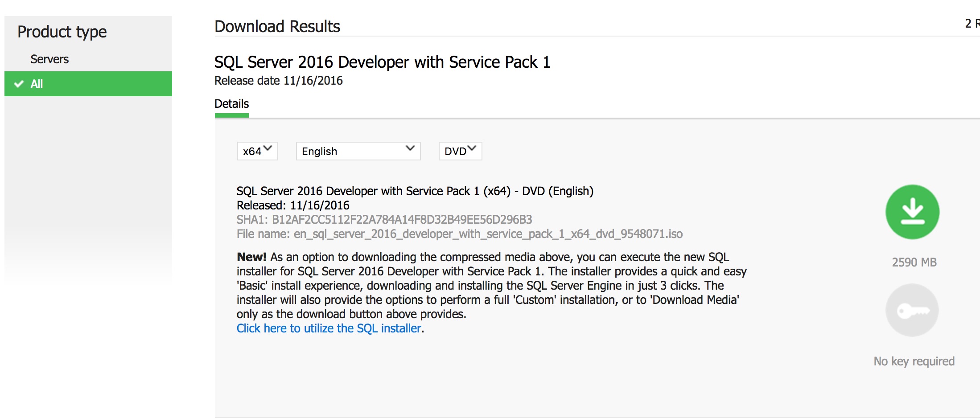Image resolution: width=980 pixels, height=418 pixels.
Task: Click the Download Results heading
Action: 277,27
